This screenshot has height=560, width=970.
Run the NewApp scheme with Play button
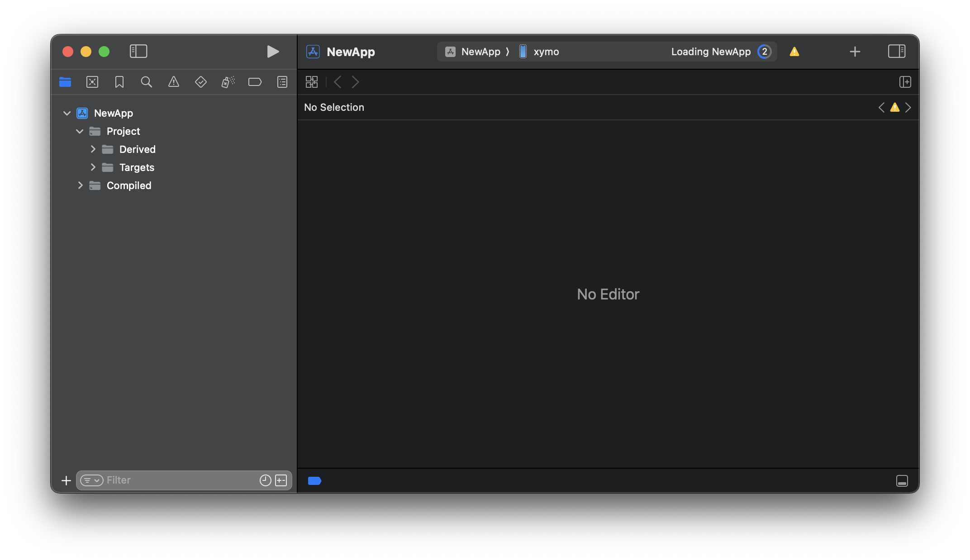(273, 52)
